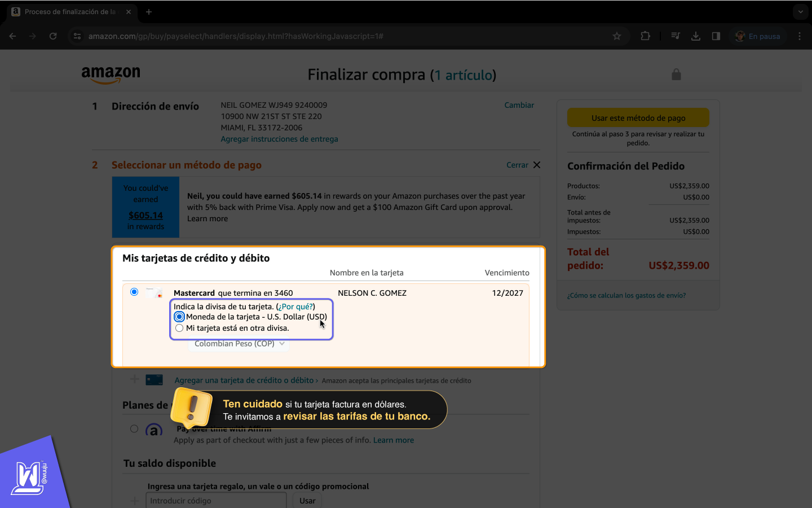The width and height of the screenshot is (812, 508).
Task: Open a new browser tab
Action: [x=149, y=12]
